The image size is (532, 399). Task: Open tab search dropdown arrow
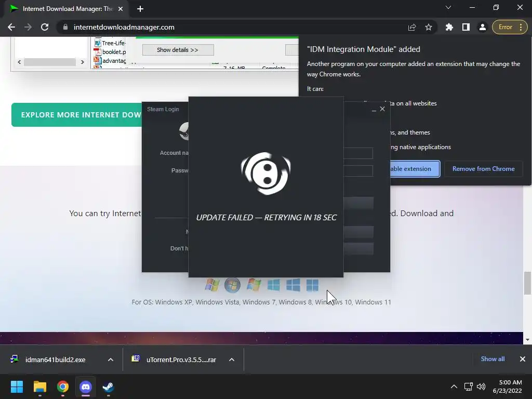(448, 7)
